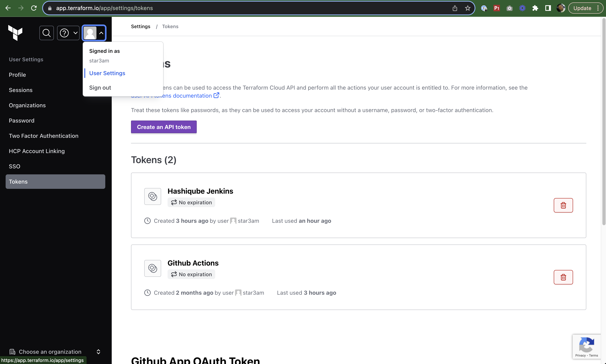Open Password in the sidebar
Viewport: 606px width, 364px height.
21,121
